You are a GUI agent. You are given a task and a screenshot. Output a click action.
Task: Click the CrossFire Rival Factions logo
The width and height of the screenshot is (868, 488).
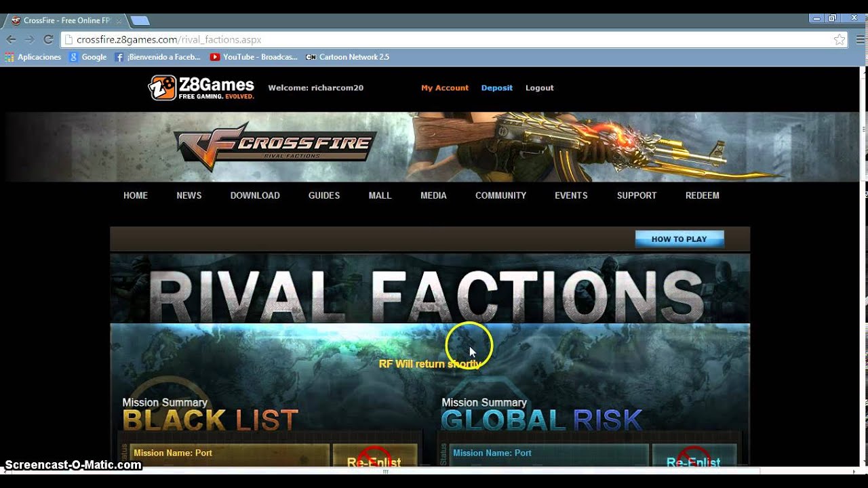point(275,146)
